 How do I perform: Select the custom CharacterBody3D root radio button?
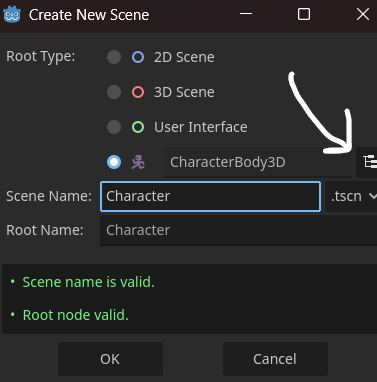pos(114,162)
